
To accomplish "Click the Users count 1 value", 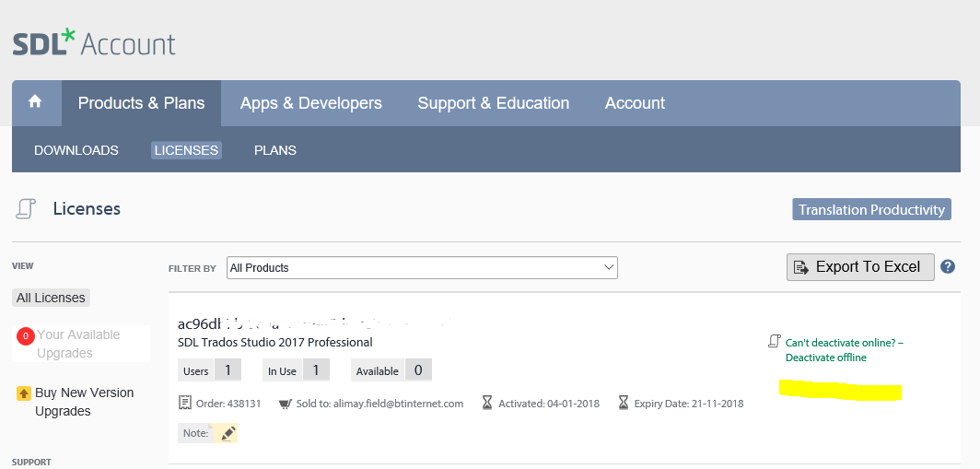I will [228, 370].
